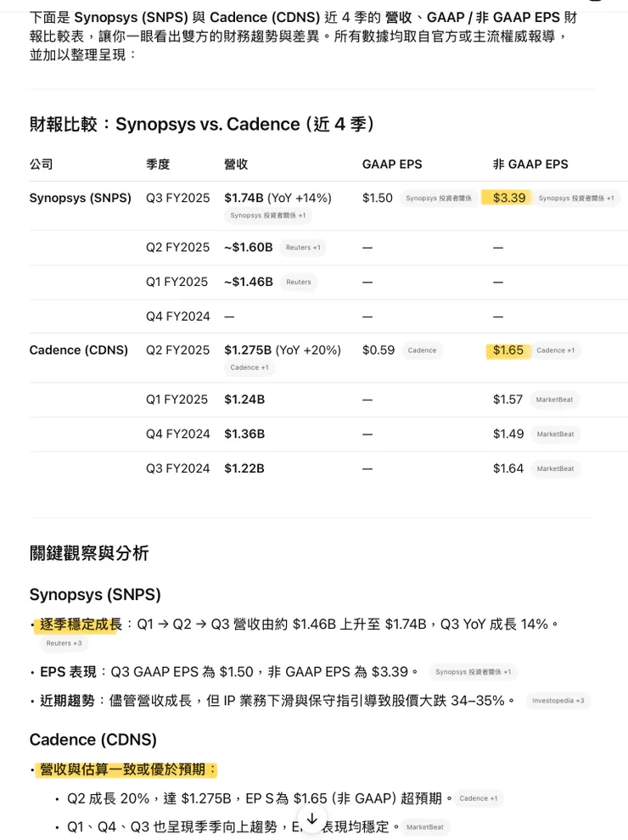Open MarketBeat chip after the Q1、Q4、Q3 line
This screenshot has width=628, height=840.
(x=424, y=827)
